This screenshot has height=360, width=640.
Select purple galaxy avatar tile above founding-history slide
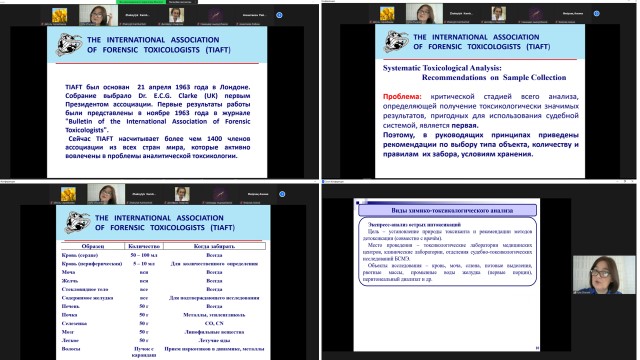point(216,15)
